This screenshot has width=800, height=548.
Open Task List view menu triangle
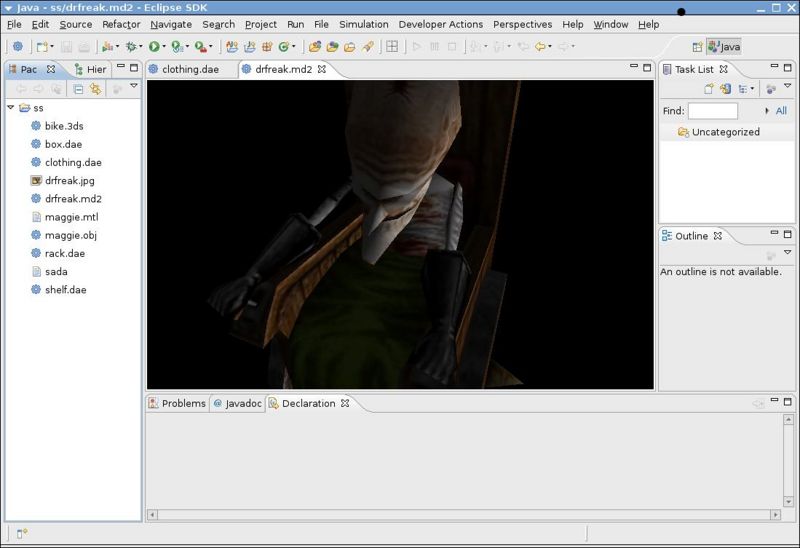787,86
